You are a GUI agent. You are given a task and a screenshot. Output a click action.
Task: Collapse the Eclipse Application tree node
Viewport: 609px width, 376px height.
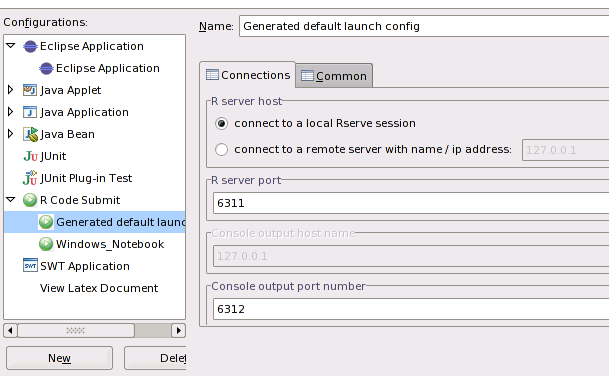(11, 46)
